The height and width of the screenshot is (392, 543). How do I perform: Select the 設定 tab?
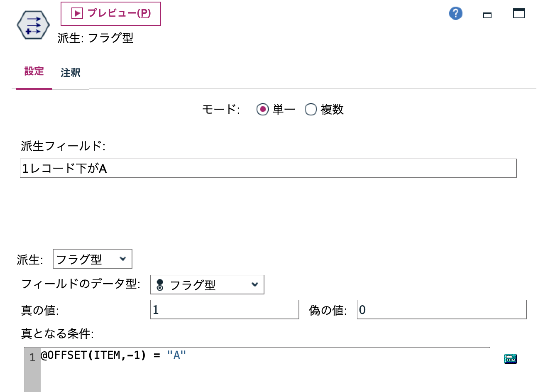pyautogui.click(x=34, y=71)
